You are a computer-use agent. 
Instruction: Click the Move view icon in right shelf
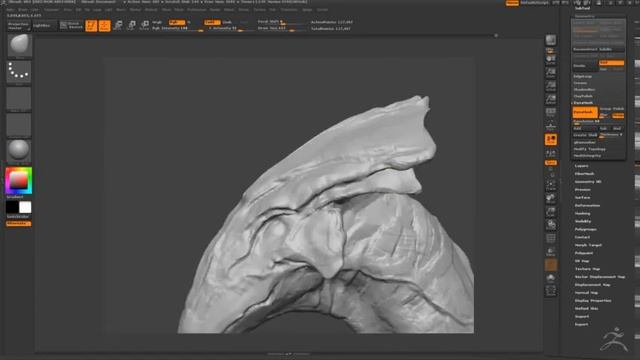point(551,199)
